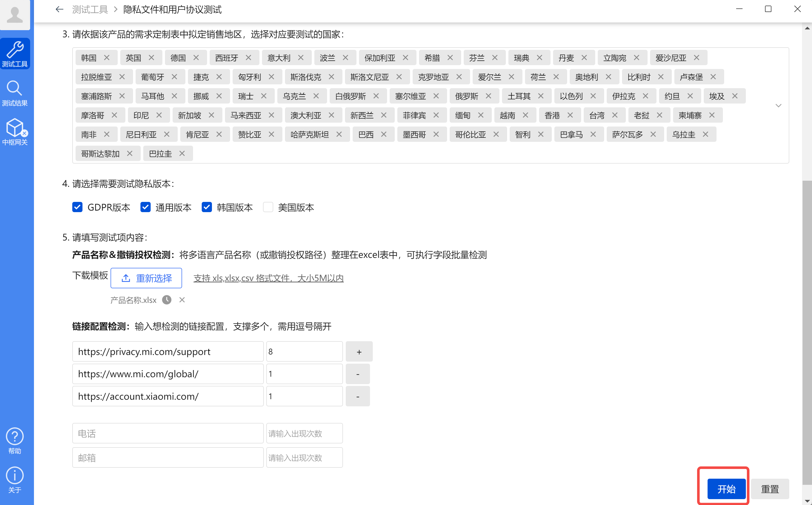Remove the 葡萄牙 country tag
The height and width of the screenshot is (505, 812).
pos(174,77)
